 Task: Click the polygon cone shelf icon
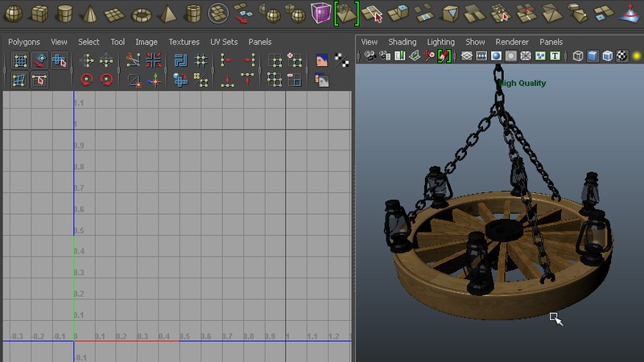(91, 14)
